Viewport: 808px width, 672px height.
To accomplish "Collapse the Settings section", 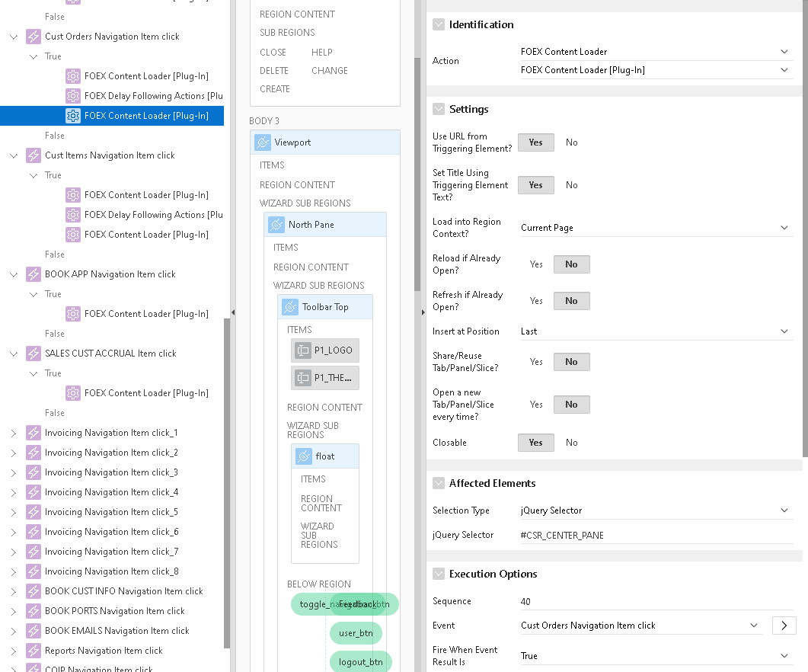I will coord(439,109).
